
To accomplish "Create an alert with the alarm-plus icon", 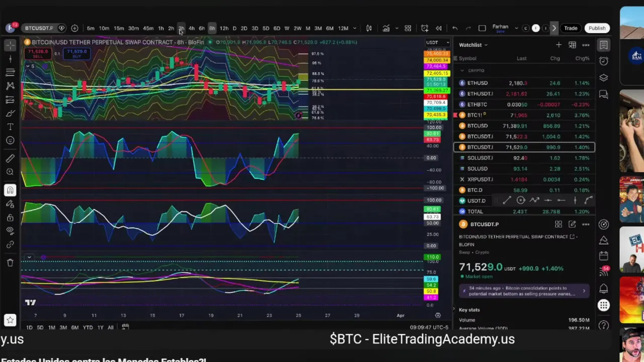I will (x=425, y=28).
